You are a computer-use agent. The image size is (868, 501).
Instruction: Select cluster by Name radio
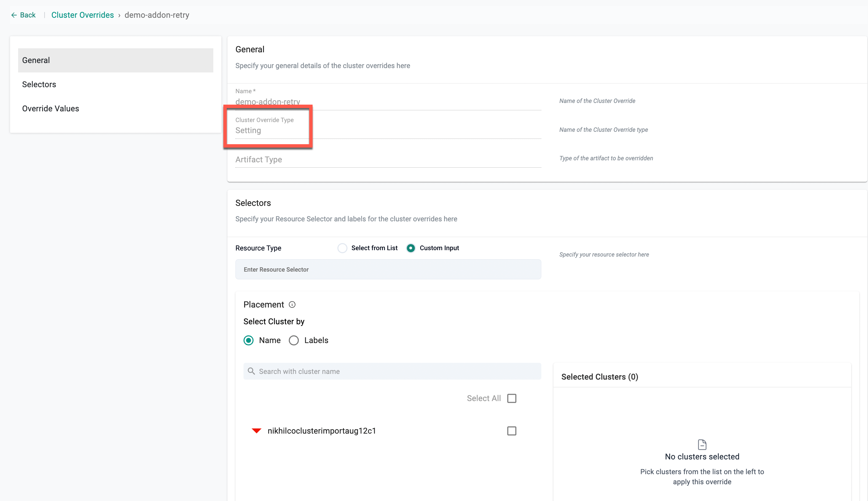249,340
